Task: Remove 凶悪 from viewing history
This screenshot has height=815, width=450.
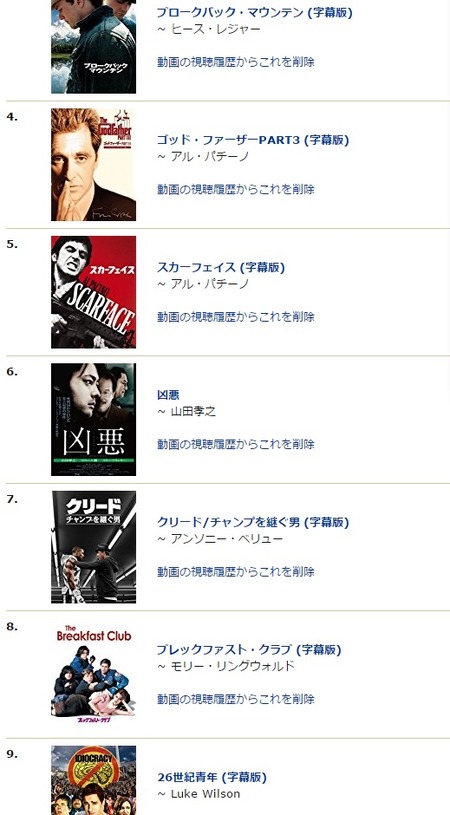Action: point(236,444)
